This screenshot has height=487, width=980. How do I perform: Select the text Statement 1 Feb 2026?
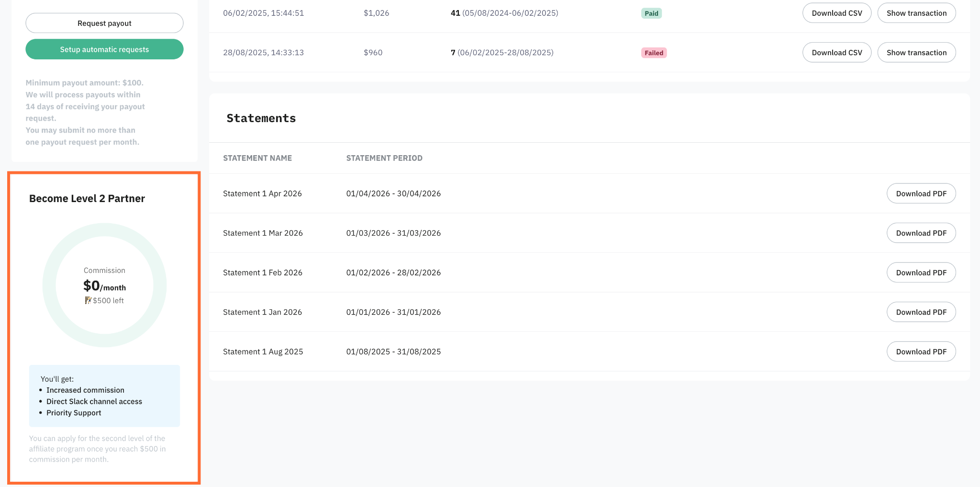click(x=263, y=272)
